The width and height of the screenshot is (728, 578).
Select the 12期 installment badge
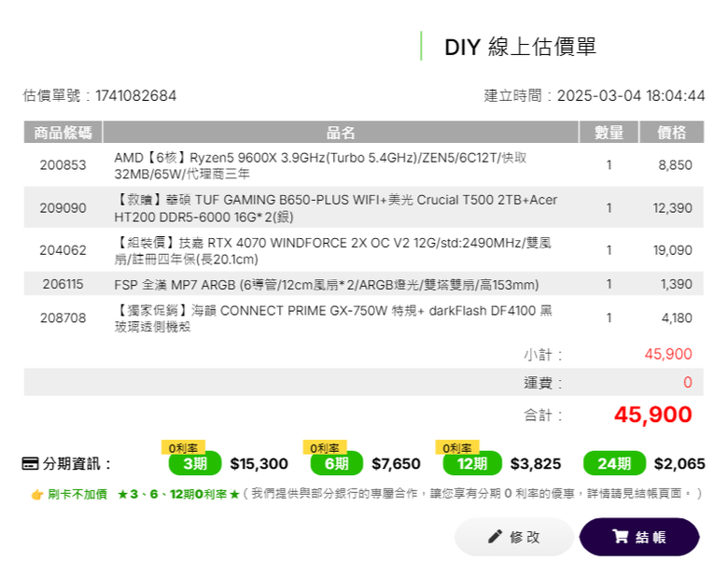click(x=472, y=463)
